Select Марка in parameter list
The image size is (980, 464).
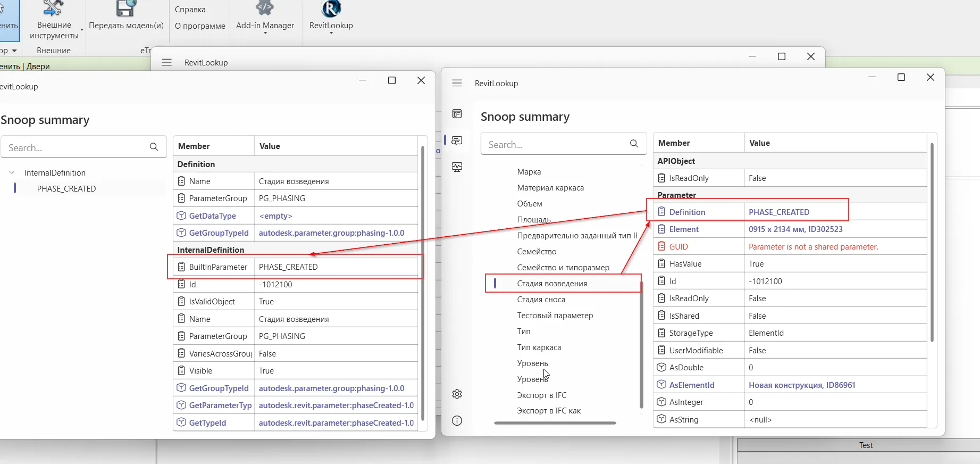[x=529, y=172]
